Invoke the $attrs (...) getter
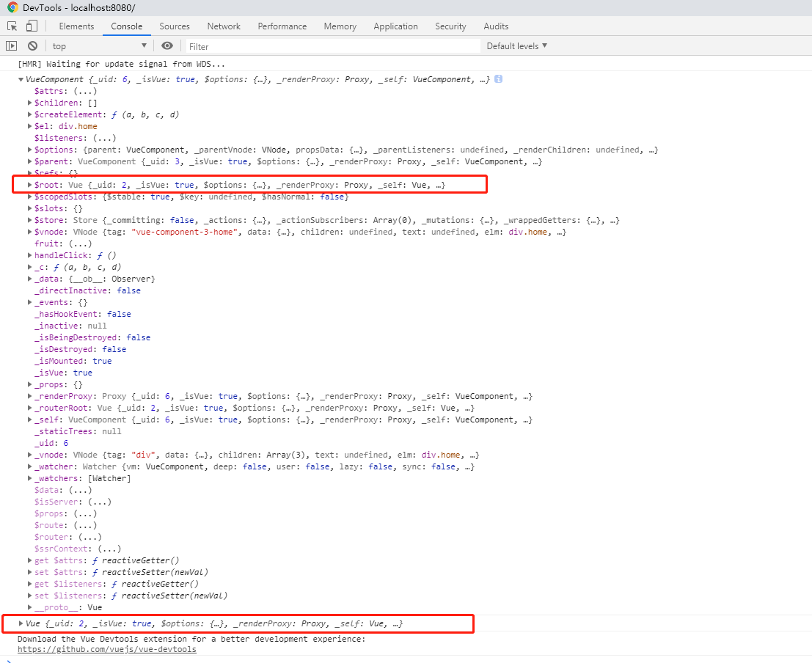 click(85, 91)
